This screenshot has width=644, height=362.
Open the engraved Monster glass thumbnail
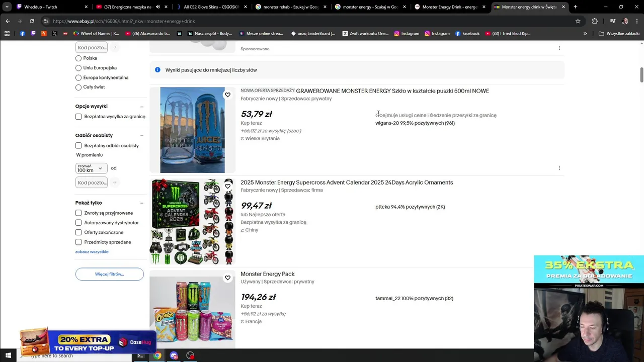tap(192, 130)
